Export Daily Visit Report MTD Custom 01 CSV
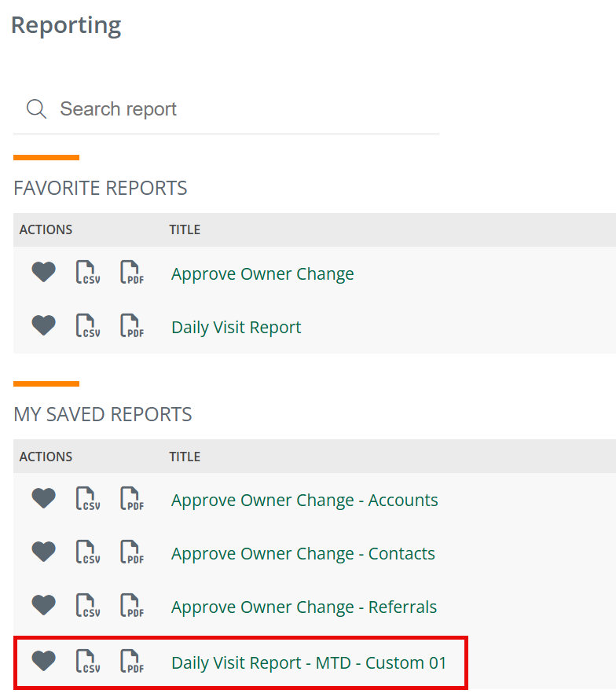 click(88, 661)
